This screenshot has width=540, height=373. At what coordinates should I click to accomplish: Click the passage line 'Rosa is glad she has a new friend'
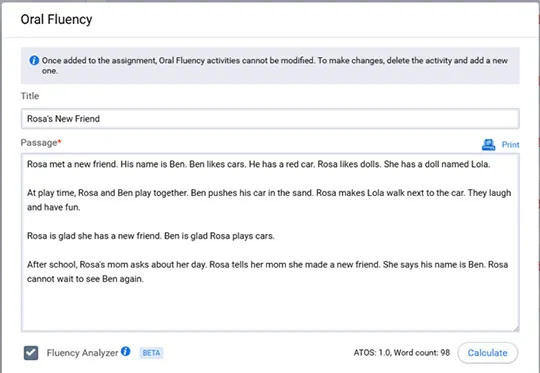(x=150, y=236)
